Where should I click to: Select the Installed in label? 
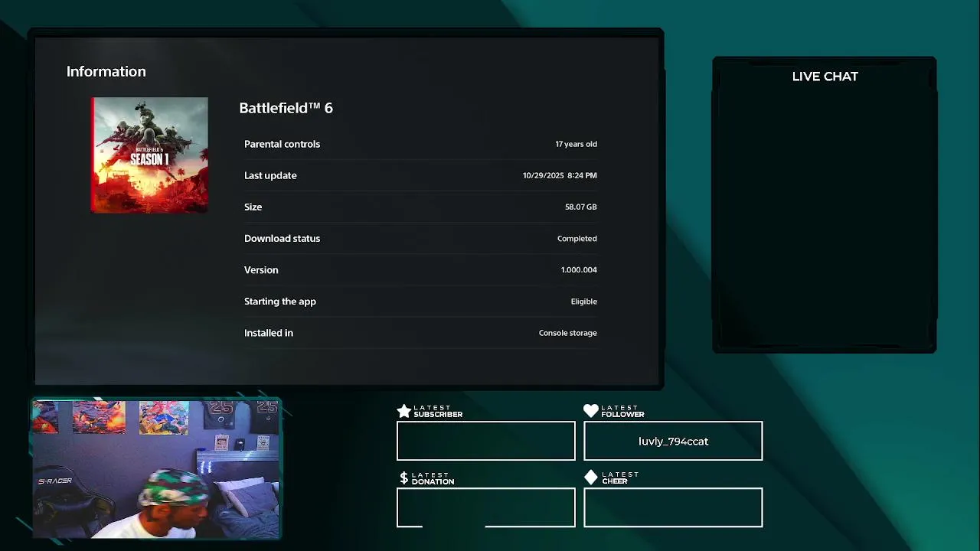coord(269,333)
